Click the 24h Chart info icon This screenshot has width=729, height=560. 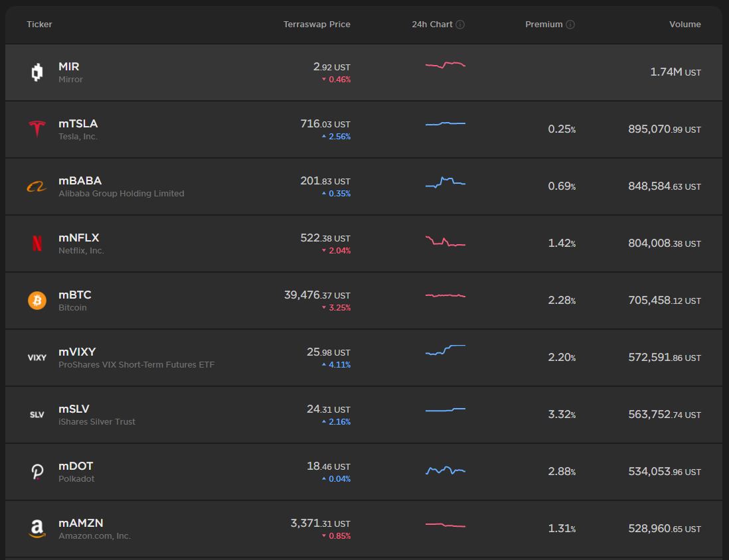coord(460,25)
